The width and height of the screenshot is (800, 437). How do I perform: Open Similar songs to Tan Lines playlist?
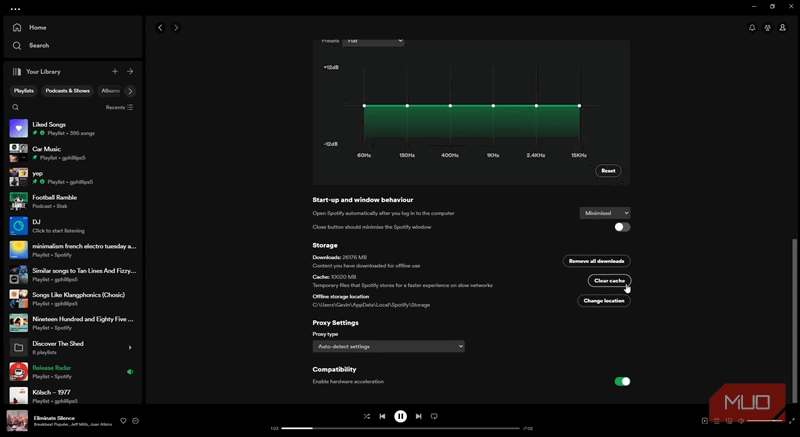73,275
